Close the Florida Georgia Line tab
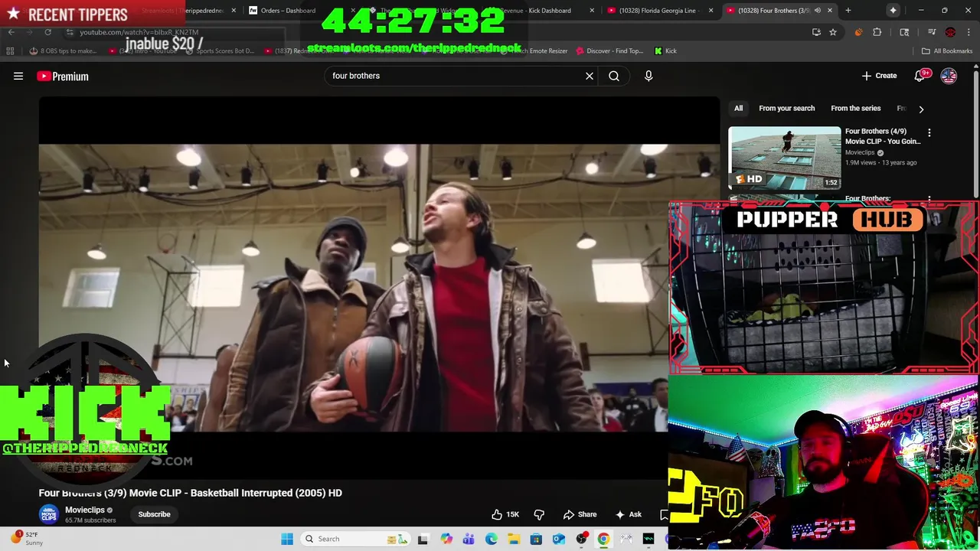Viewport: 980px width, 551px height. click(x=710, y=10)
